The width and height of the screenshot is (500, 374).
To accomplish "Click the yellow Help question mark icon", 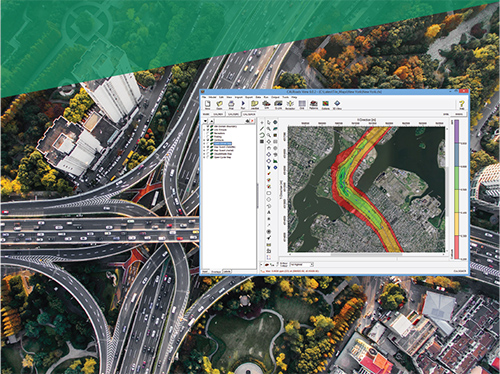I will (x=462, y=104).
